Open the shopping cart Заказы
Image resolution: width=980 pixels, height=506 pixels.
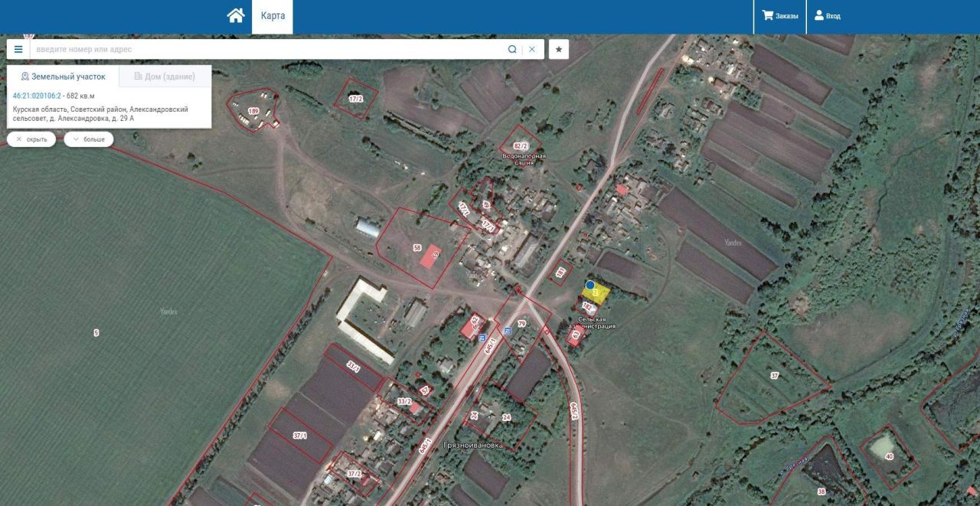click(x=780, y=16)
